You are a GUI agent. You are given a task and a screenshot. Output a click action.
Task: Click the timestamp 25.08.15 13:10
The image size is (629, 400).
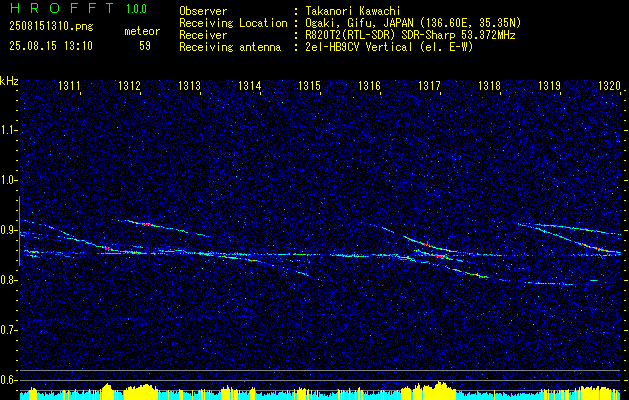click(51, 46)
